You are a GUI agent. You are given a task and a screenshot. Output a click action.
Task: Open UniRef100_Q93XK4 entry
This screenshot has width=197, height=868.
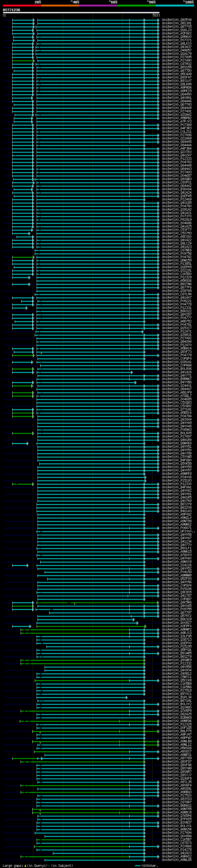pyautogui.click(x=177, y=419)
